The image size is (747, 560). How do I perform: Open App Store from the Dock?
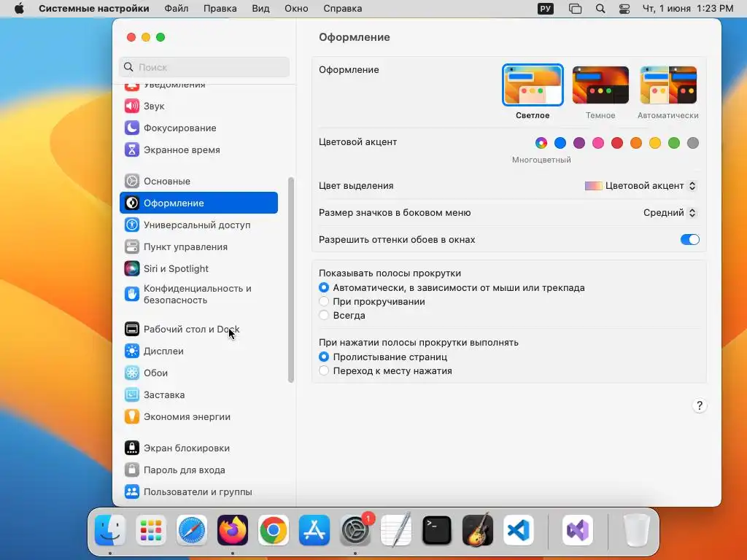tap(314, 530)
